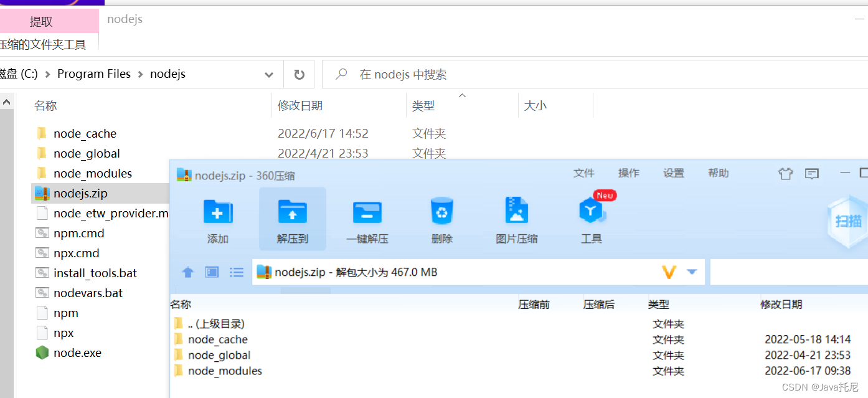Open the 图片压缩 image compress tool
868x398 pixels.
click(x=516, y=211)
